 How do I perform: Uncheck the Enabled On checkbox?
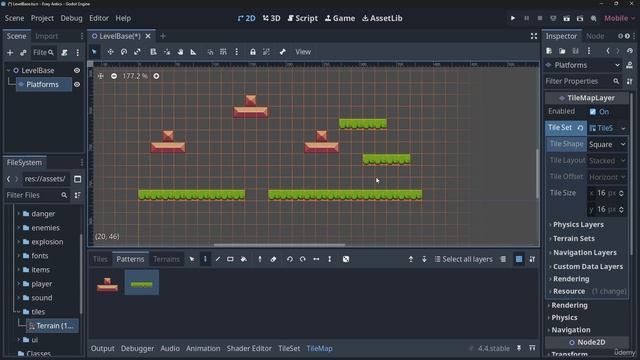tap(593, 111)
